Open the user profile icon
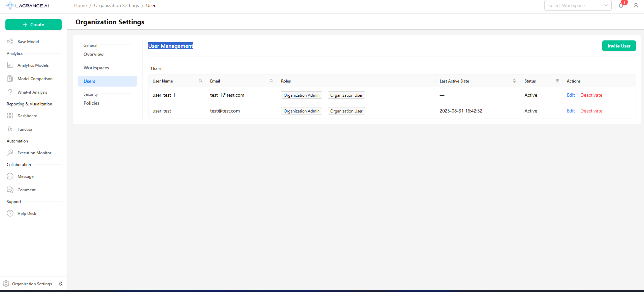 coord(636,5)
